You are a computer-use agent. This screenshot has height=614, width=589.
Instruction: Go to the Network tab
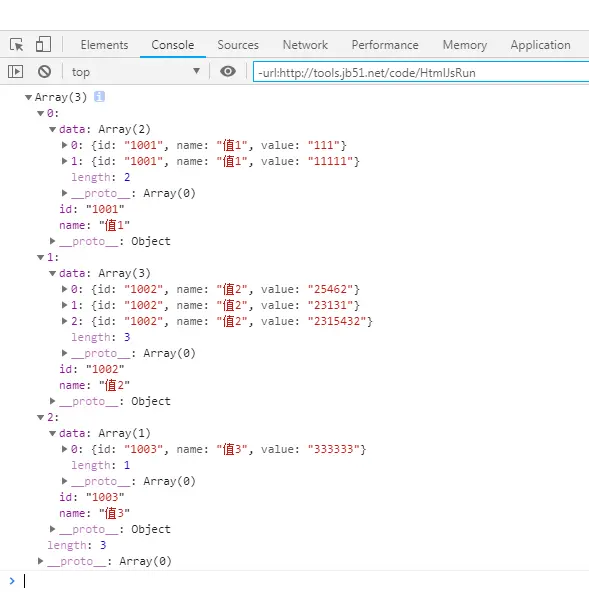[x=305, y=45]
